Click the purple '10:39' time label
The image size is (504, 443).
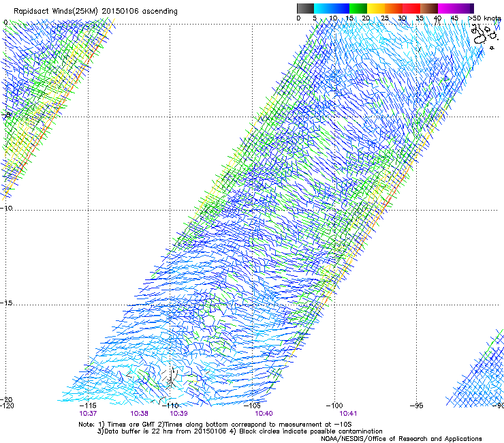[178, 414]
